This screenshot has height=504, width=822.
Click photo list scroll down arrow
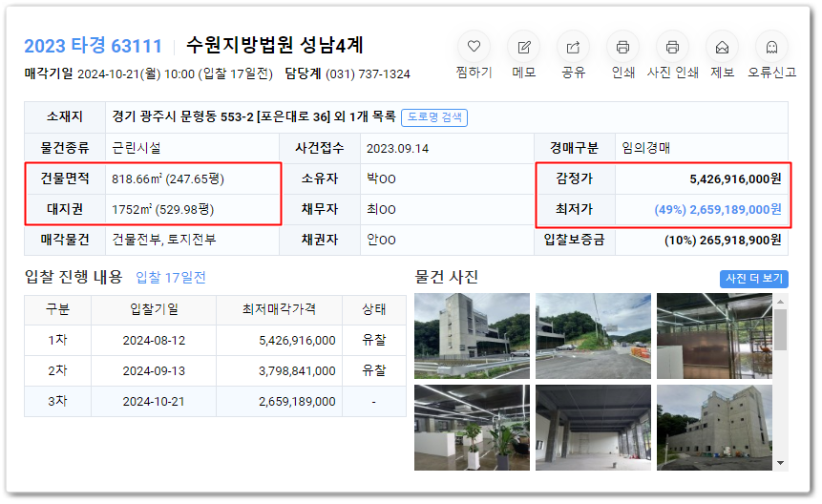[x=781, y=463]
